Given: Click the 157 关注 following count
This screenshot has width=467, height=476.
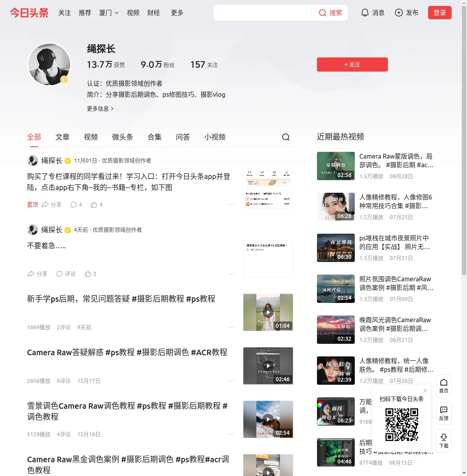Looking at the screenshot, I should coord(204,65).
